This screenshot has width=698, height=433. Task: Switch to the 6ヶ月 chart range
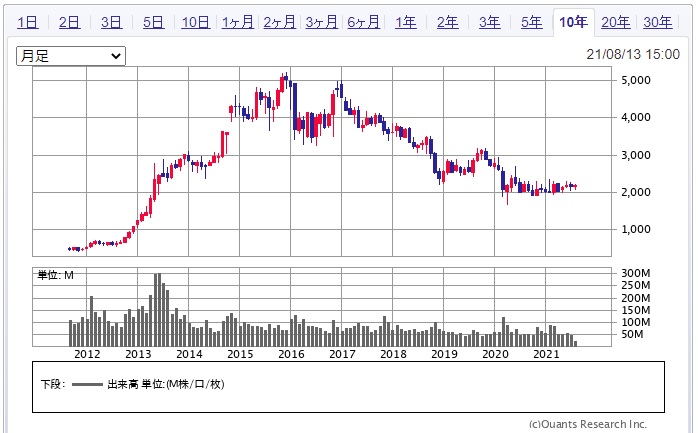[x=363, y=22]
